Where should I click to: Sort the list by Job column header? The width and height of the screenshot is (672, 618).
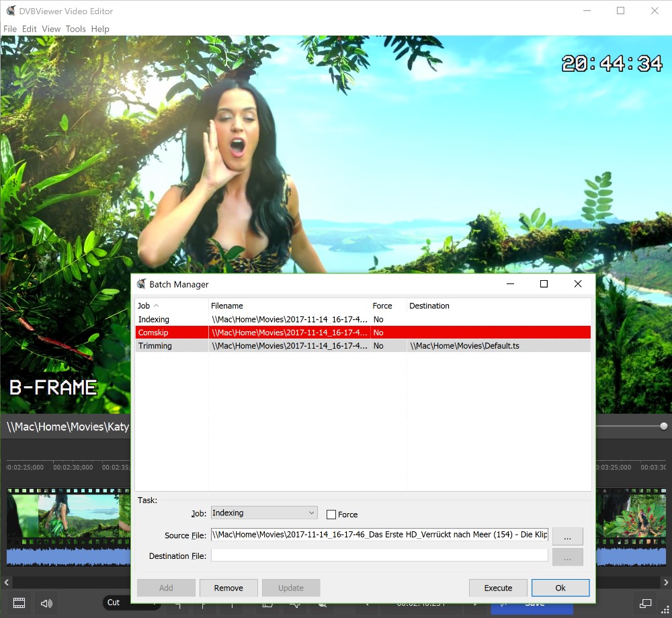click(x=171, y=306)
